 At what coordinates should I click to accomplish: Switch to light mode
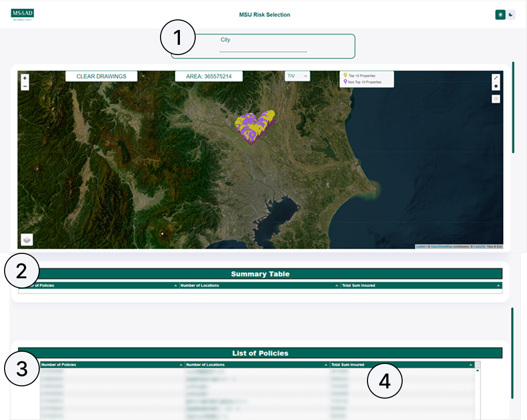(x=500, y=15)
